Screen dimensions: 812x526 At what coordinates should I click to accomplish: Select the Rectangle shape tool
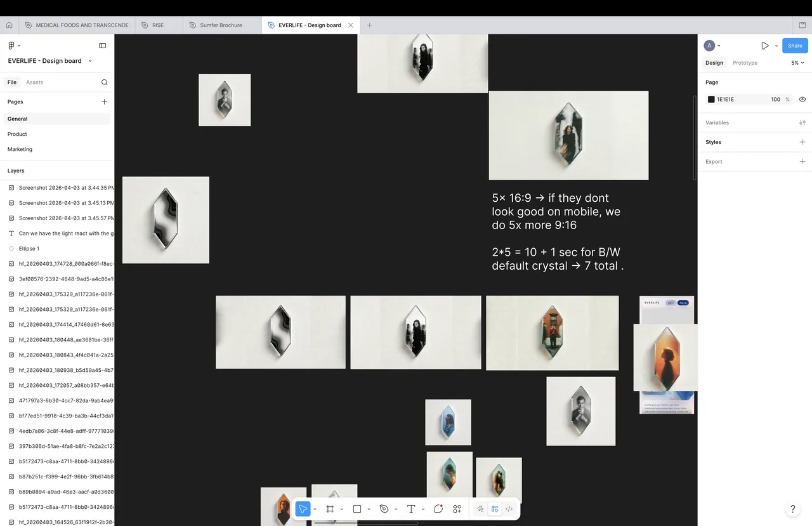357,509
